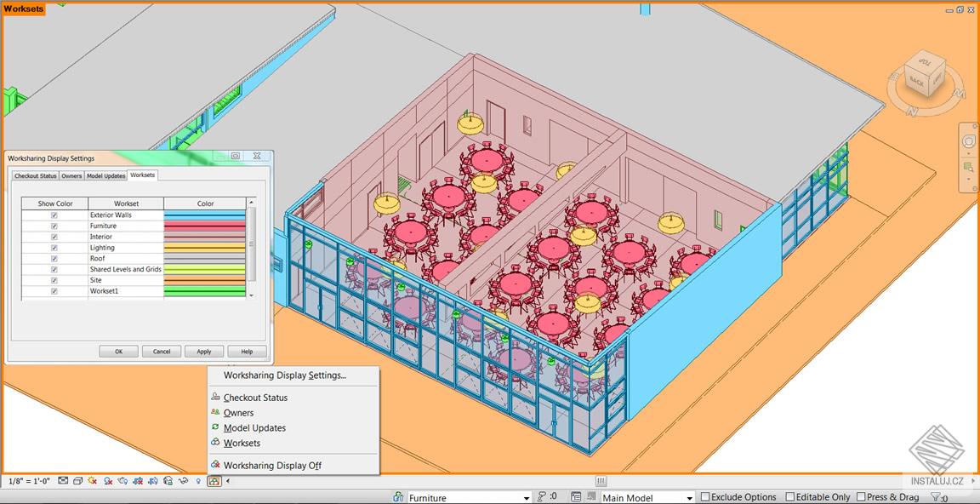Toggle the Sun Path icon on view control bar
The width and height of the screenshot is (980, 504).
tap(92, 481)
